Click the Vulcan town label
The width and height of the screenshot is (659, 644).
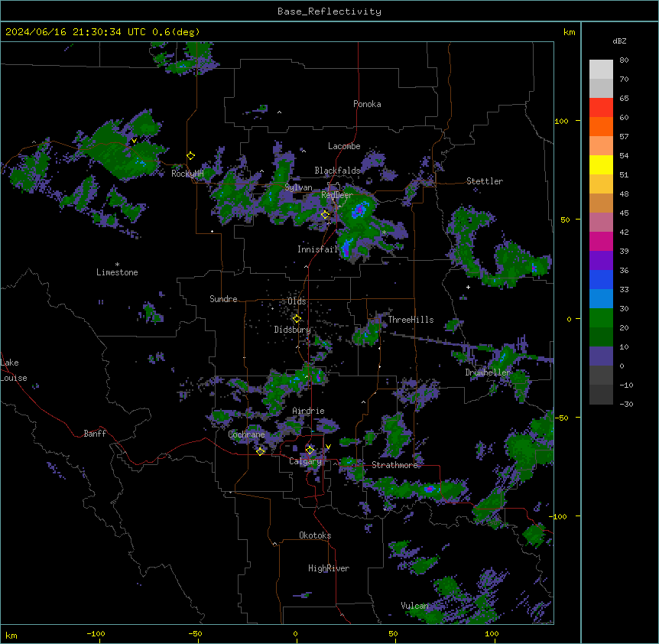click(415, 606)
